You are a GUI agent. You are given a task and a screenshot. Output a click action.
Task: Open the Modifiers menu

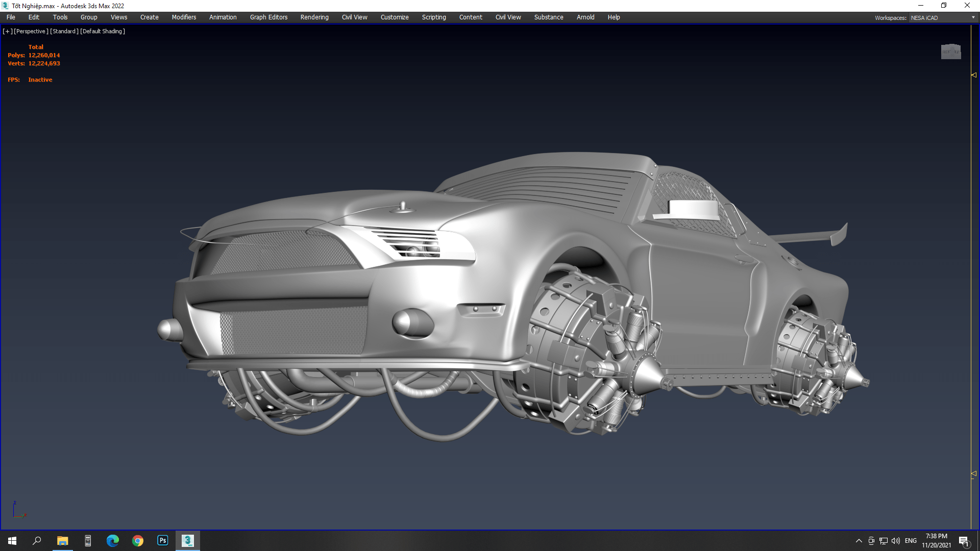click(x=184, y=17)
